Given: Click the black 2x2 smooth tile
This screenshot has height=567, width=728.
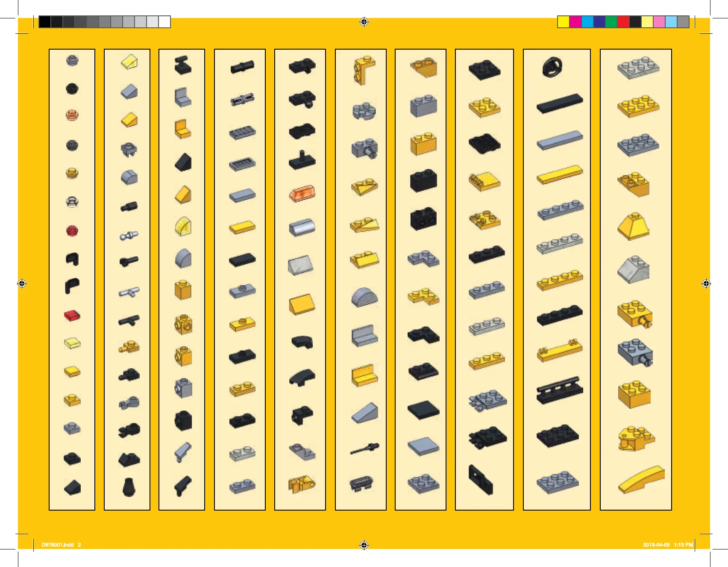Looking at the screenshot, I should click(423, 410).
